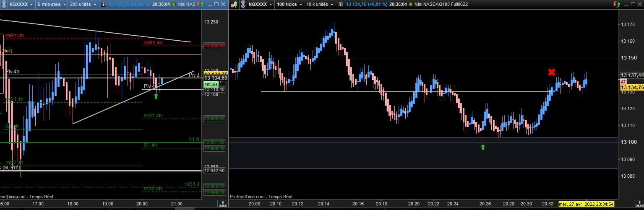Open the NQXXXX instrument dropdown in the 5 minutes chart
The height and width of the screenshot is (210, 644).
(21, 4)
